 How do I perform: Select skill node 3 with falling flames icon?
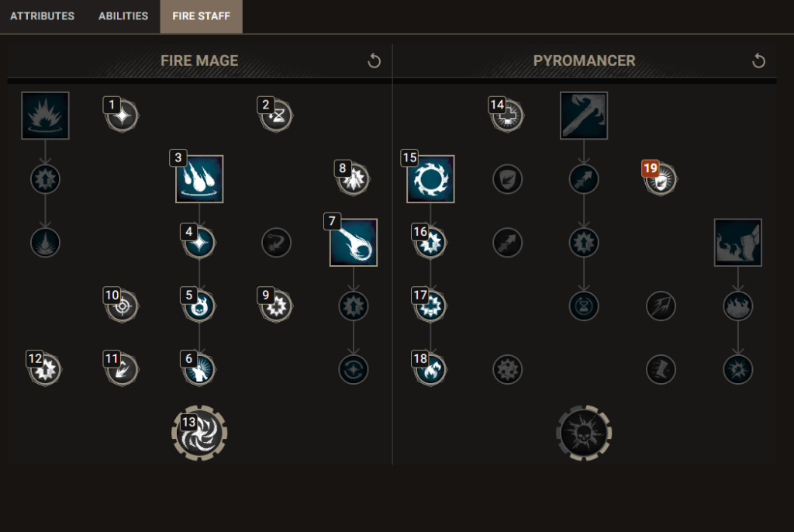point(199,179)
